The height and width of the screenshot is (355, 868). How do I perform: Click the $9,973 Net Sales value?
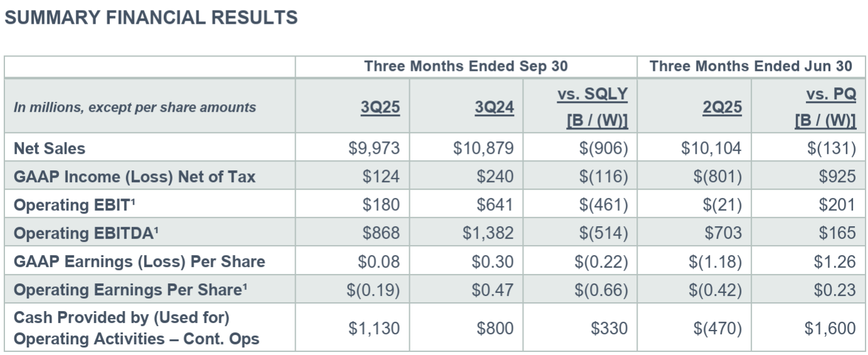click(x=374, y=148)
